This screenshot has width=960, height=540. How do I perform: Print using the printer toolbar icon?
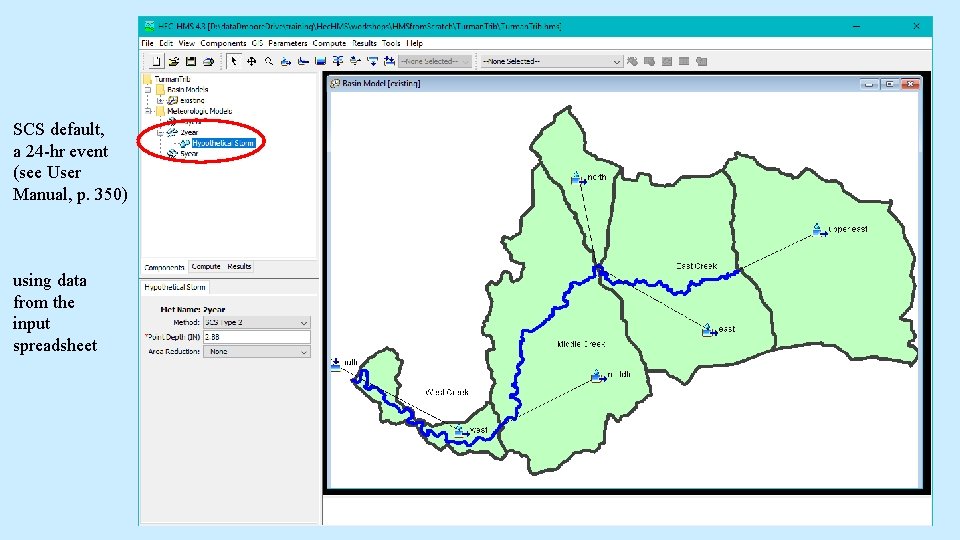208,61
